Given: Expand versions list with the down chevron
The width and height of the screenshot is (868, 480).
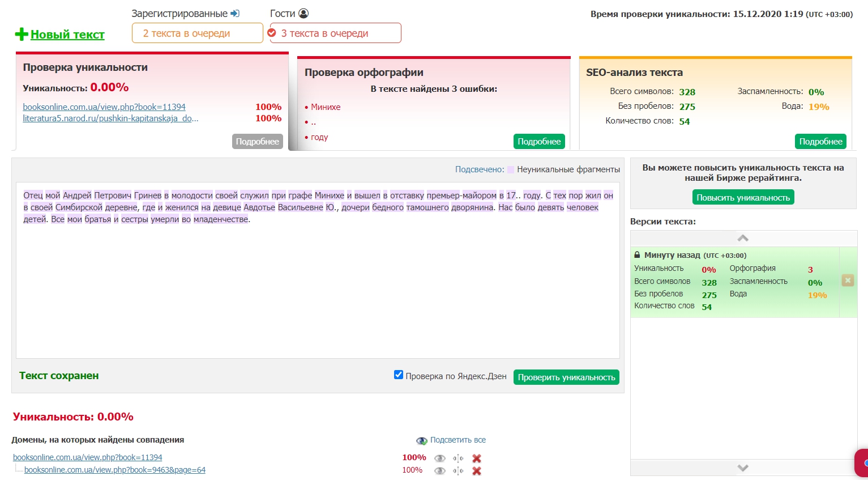Looking at the screenshot, I should (743, 468).
